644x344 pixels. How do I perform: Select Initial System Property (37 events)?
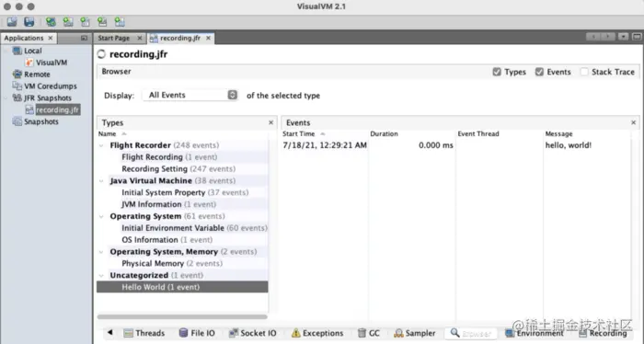(182, 192)
